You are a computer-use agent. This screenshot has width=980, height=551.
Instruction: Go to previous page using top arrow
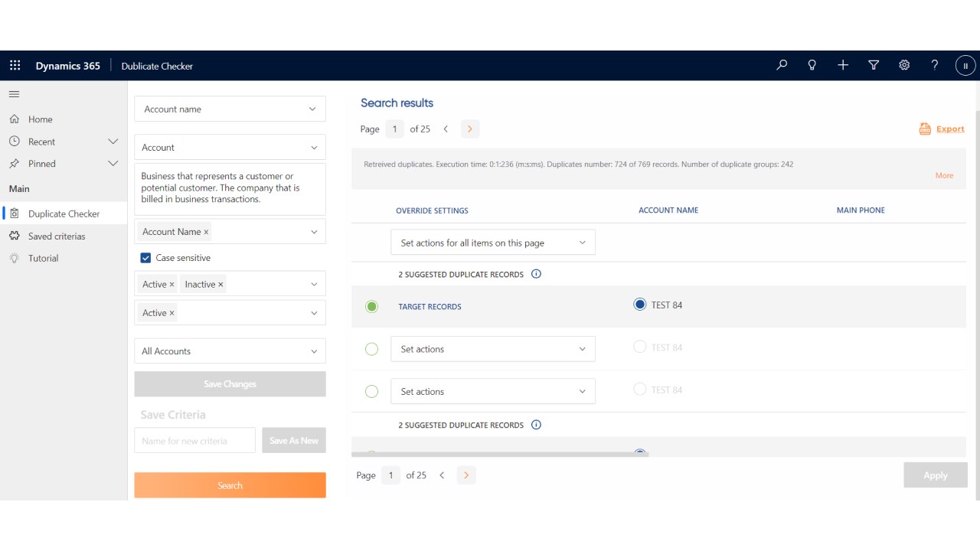446,129
